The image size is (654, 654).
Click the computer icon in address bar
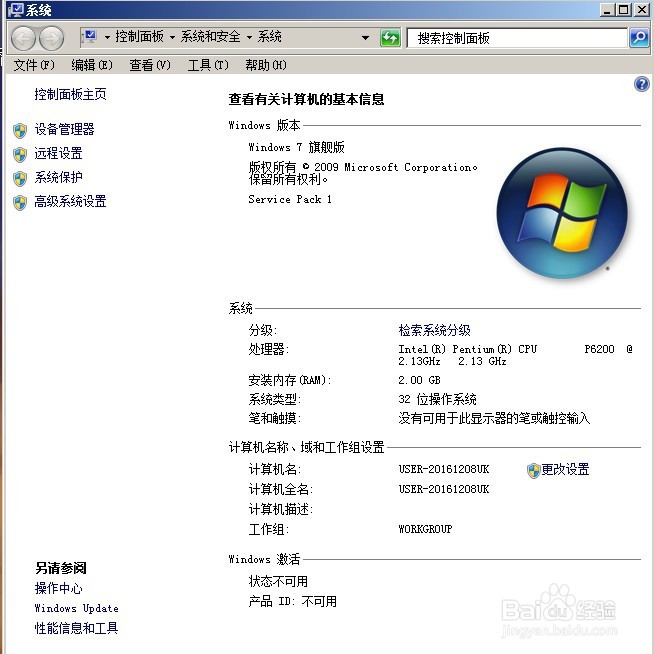tap(90, 37)
